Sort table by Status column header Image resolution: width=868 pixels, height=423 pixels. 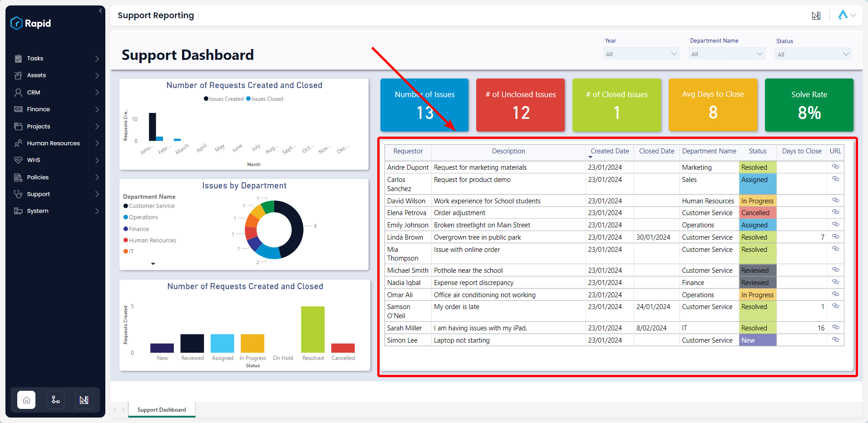(757, 151)
